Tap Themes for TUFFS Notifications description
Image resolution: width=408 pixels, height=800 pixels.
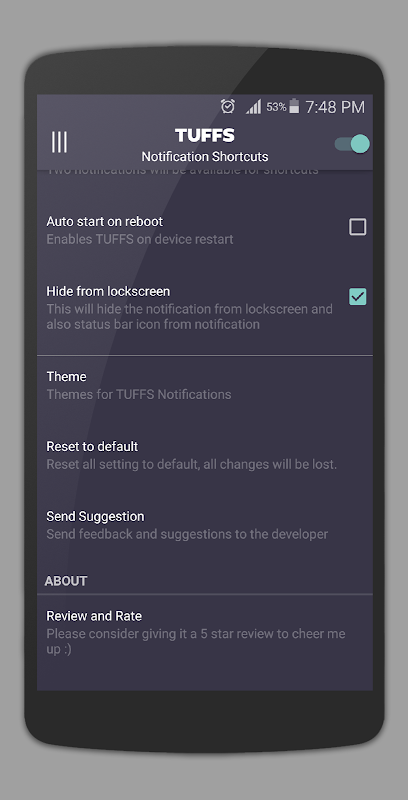coord(139,394)
